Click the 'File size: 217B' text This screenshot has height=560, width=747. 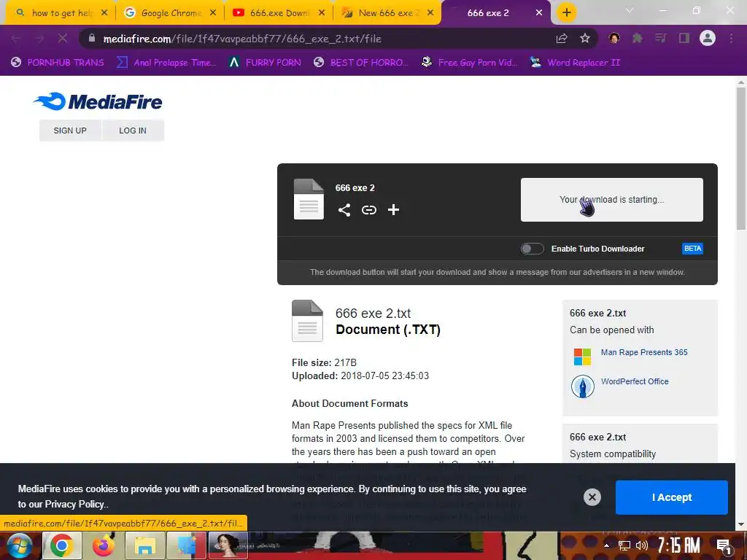pos(324,363)
